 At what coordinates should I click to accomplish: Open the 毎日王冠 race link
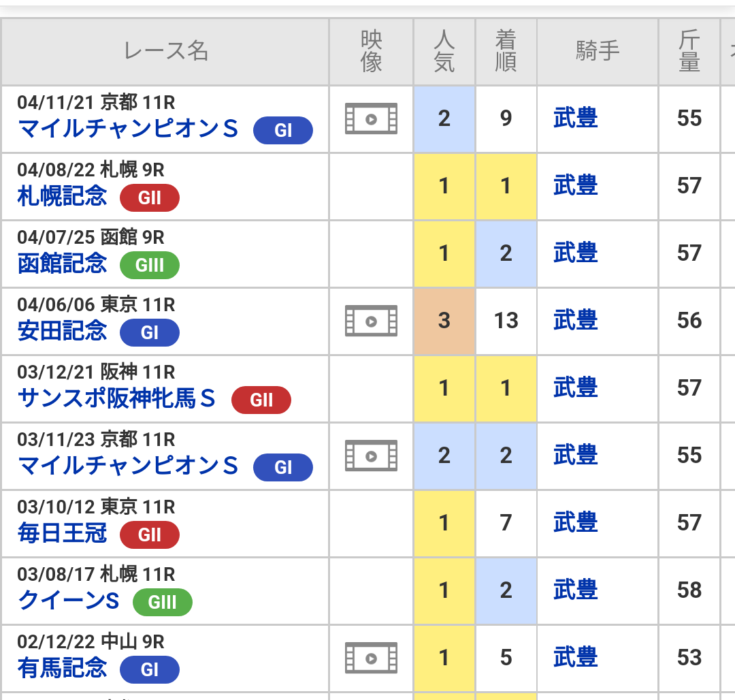tap(63, 533)
